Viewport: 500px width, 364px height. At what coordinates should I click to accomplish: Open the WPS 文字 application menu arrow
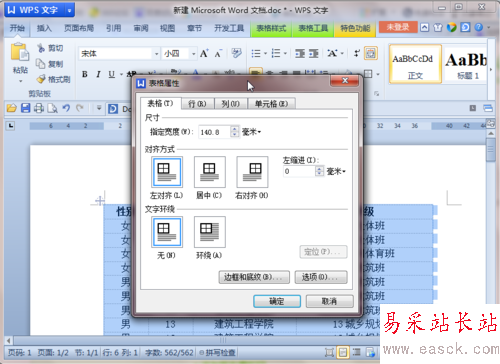(x=69, y=11)
